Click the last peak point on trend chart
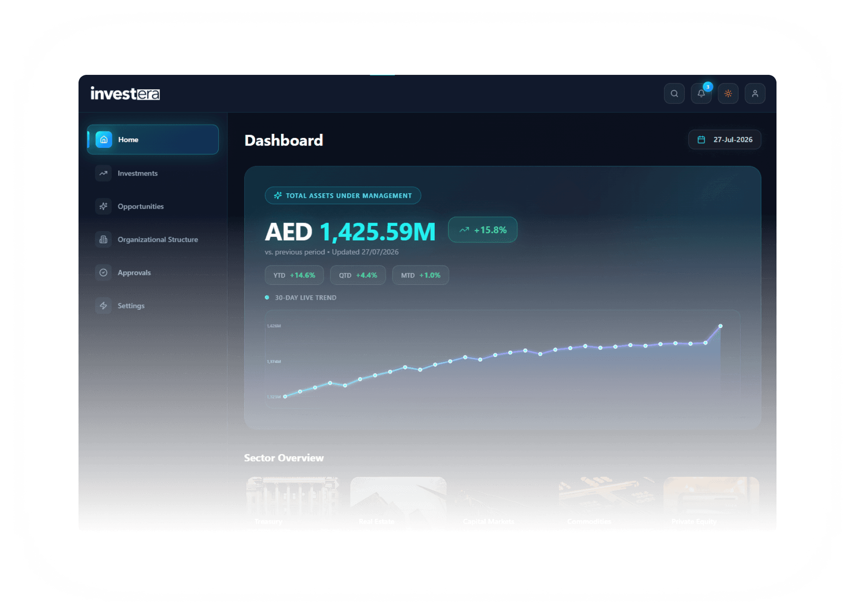 pos(720,326)
